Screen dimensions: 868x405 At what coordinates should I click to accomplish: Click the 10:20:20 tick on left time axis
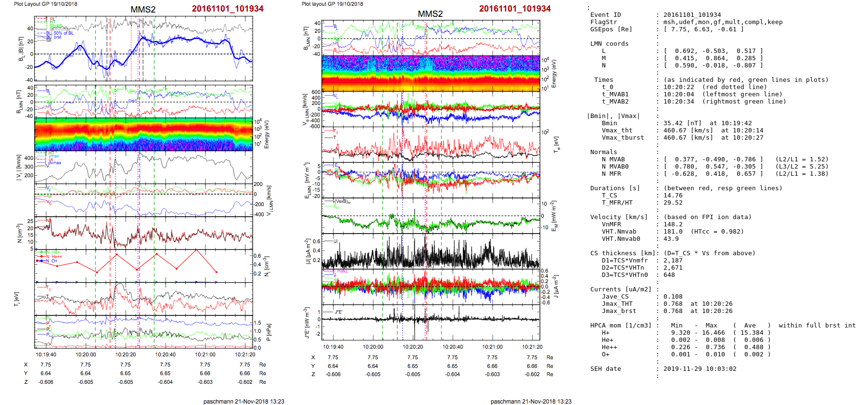[x=126, y=354]
